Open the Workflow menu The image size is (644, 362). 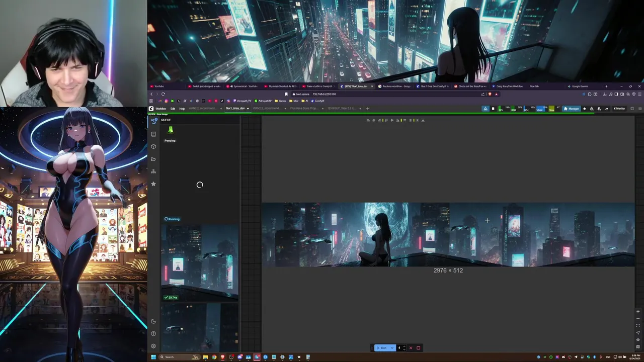coord(161,109)
